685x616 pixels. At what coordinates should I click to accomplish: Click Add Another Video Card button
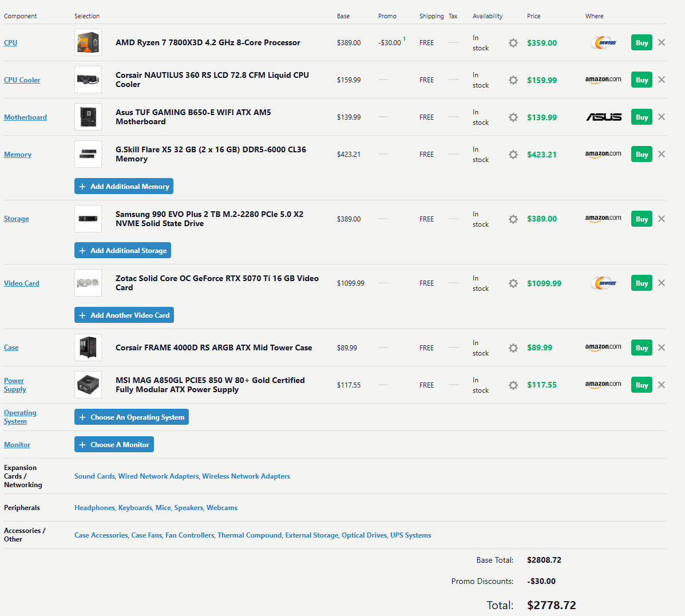coord(124,315)
